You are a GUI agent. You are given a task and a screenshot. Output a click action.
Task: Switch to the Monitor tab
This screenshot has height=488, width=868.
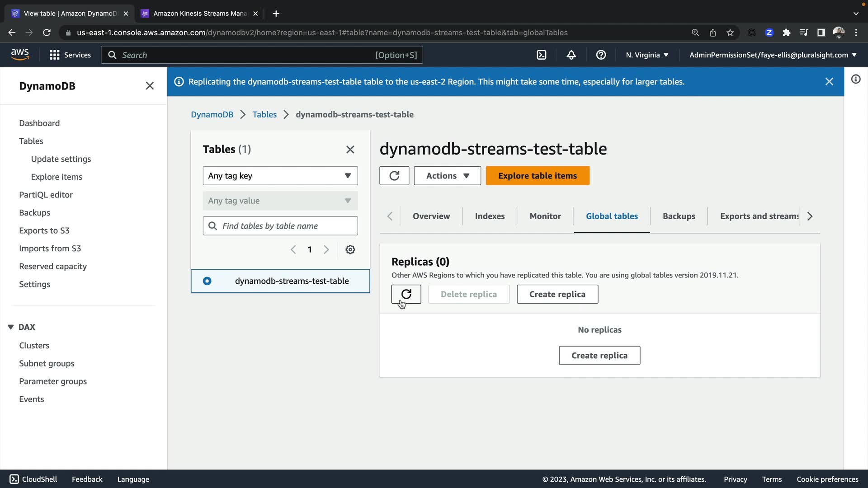(545, 216)
